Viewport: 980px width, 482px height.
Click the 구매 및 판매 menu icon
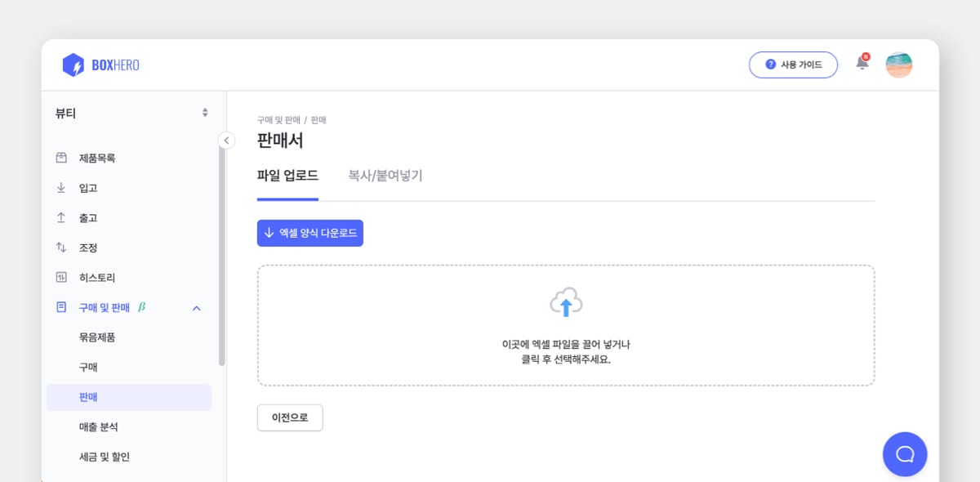click(x=61, y=307)
